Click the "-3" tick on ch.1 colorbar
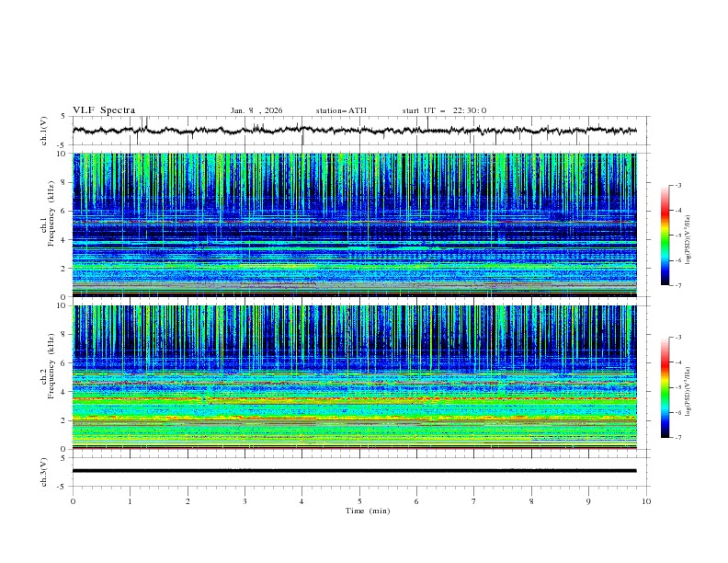 click(x=678, y=185)
